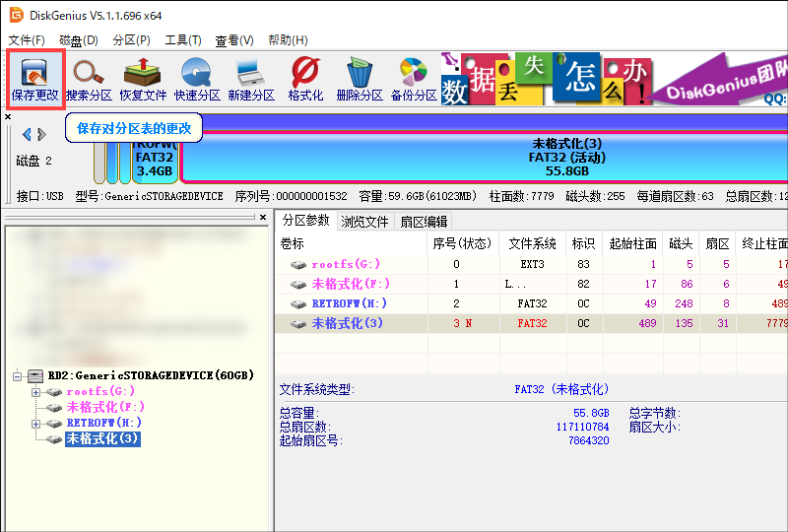Open the 查看(V) menu

[x=234, y=40]
